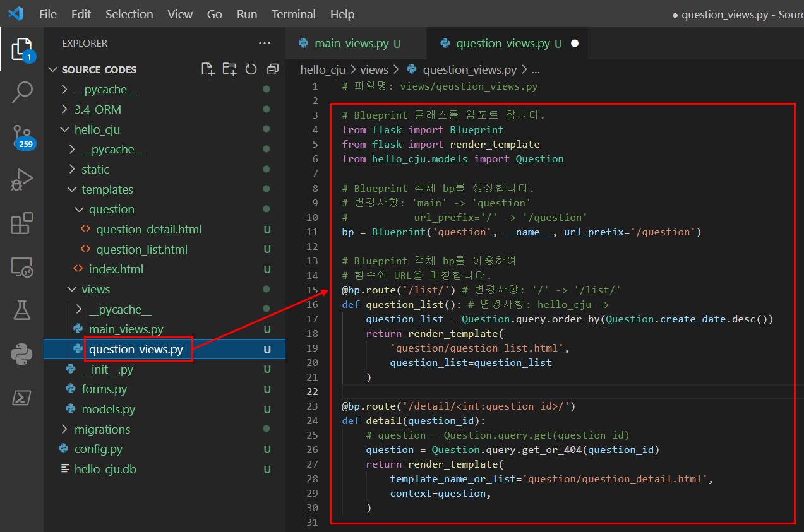Open question_list.html in the file tree
This screenshot has width=804, height=532.
pyautogui.click(x=141, y=249)
